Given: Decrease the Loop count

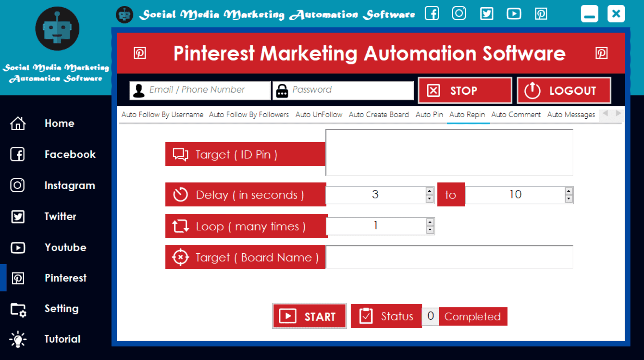Looking at the screenshot, I should (x=430, y=230).
